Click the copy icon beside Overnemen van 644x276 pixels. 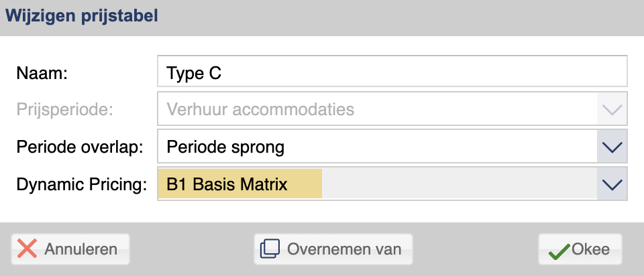270,249
